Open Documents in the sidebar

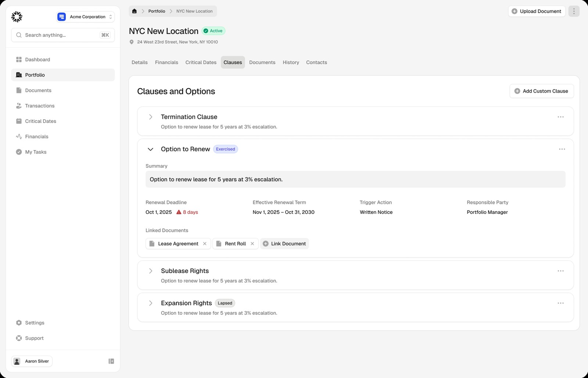[63, 90]
